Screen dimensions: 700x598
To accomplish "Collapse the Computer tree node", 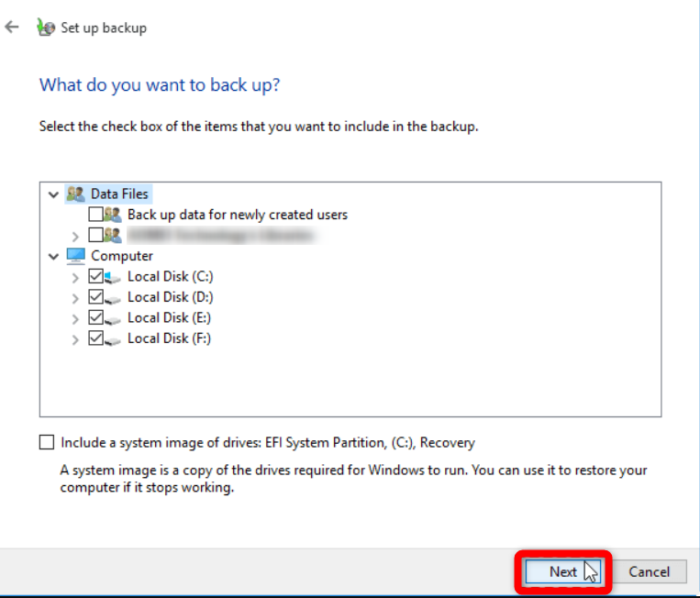I will click(54, 256).
